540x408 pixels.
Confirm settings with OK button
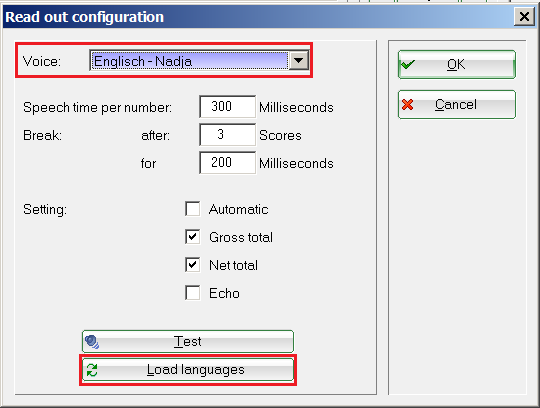tap(457, 64)
